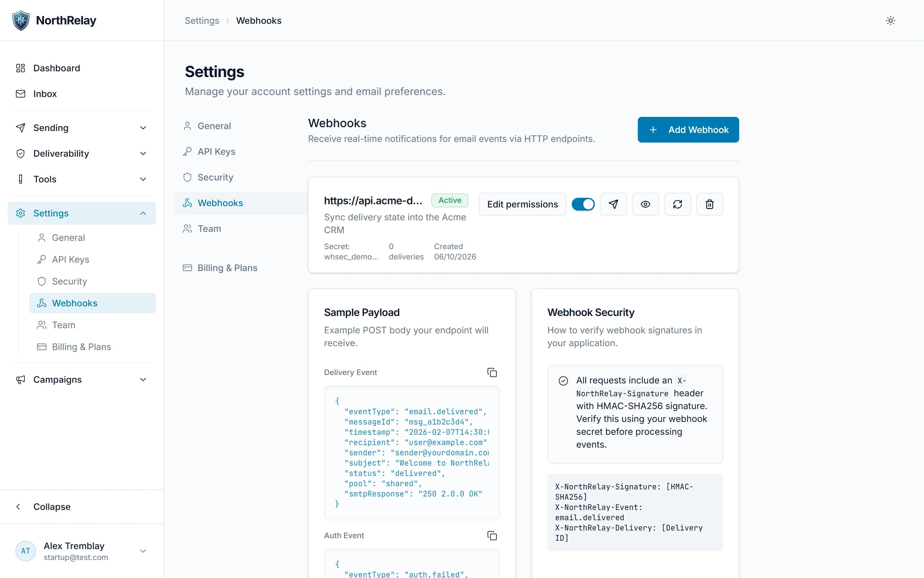Send a test event with paper-plane icon
Image resolution: width=924 pixels, height=578 pixels.
pos(613,204)
